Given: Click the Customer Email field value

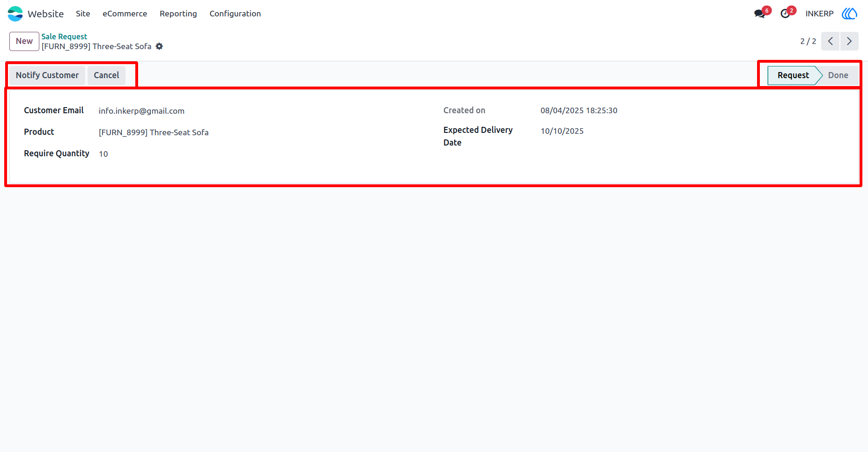Looking at the screenshot, I should point(141,111).
